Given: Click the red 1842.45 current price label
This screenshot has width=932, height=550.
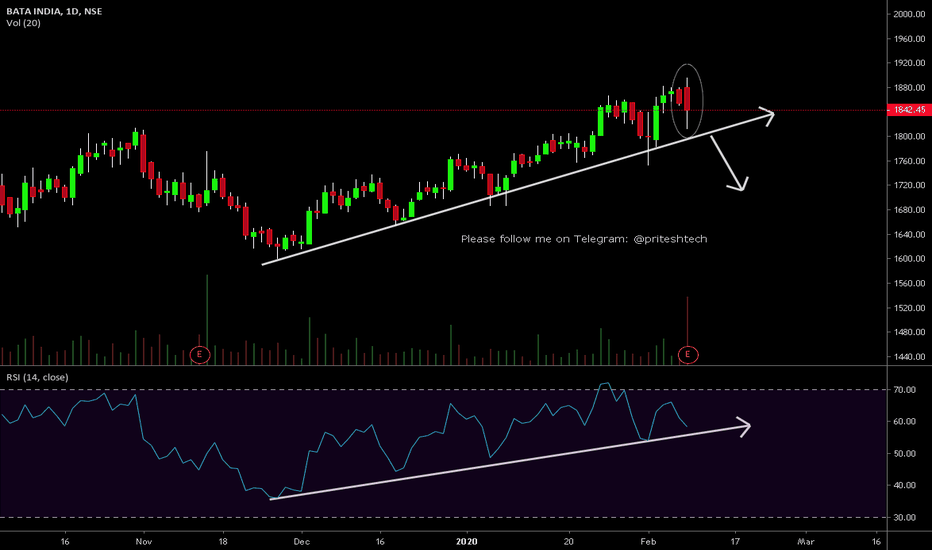Looking at the screenshot, I should point(908,110).
